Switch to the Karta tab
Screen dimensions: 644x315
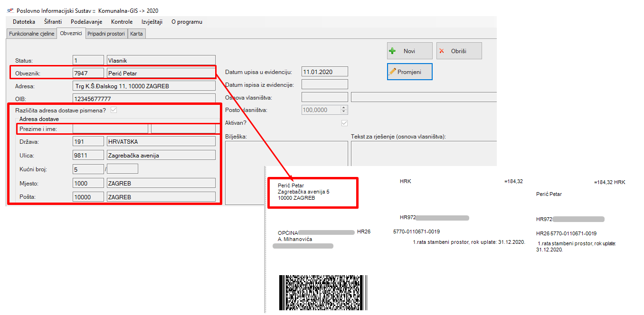coord(136,34)
